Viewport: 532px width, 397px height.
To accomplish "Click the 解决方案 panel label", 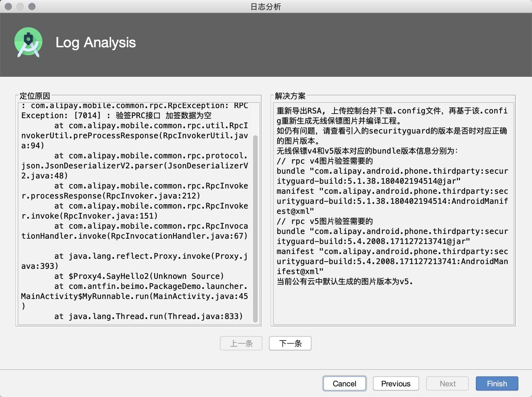I will pyautogui.click(x=290, y=96).
